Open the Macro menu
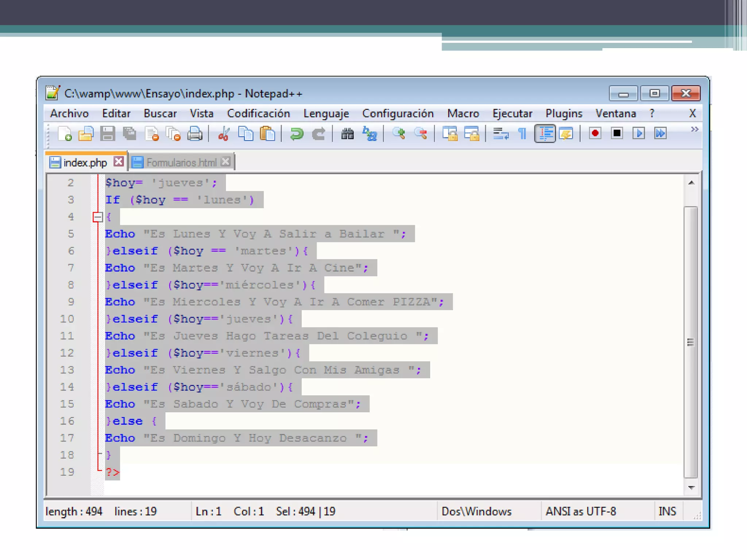 463,114
